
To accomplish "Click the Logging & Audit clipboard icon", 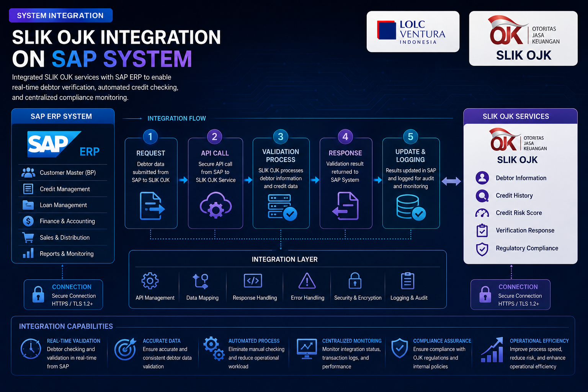I will tap(408, 281).
